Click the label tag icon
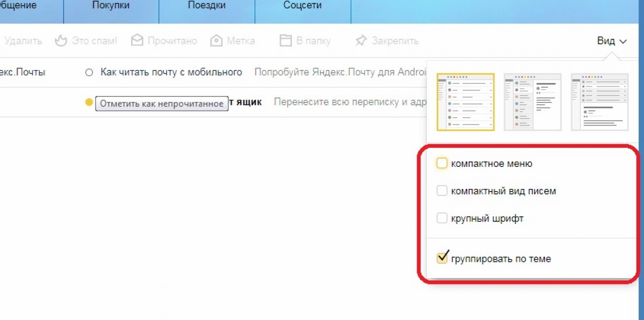The width and height of the screenshot is (644, 320). point(216,41)
